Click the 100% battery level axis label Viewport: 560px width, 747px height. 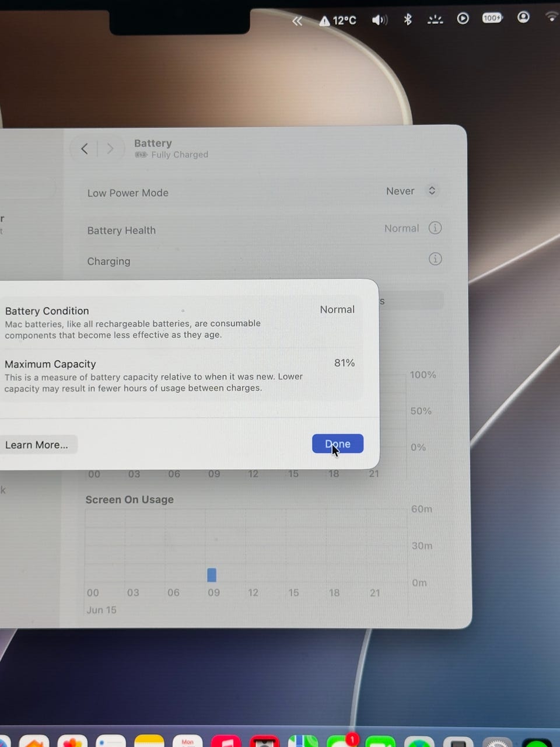423,375
